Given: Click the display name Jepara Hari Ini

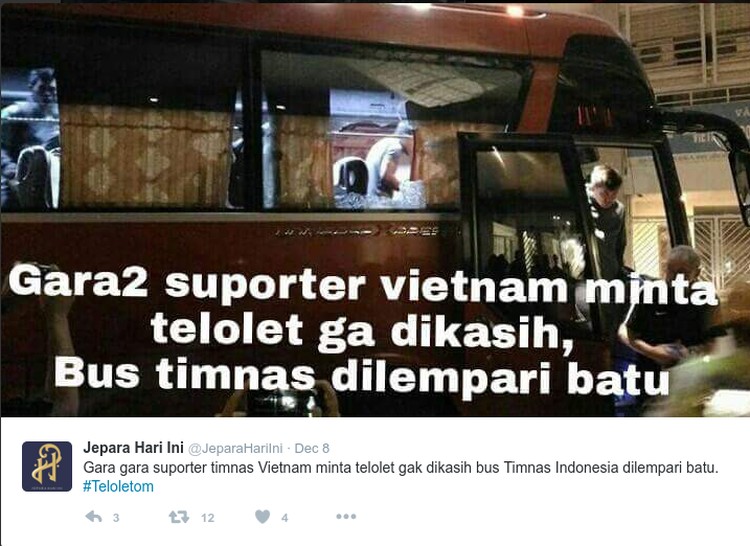Looking at the screenshot, I should [133, 448].
